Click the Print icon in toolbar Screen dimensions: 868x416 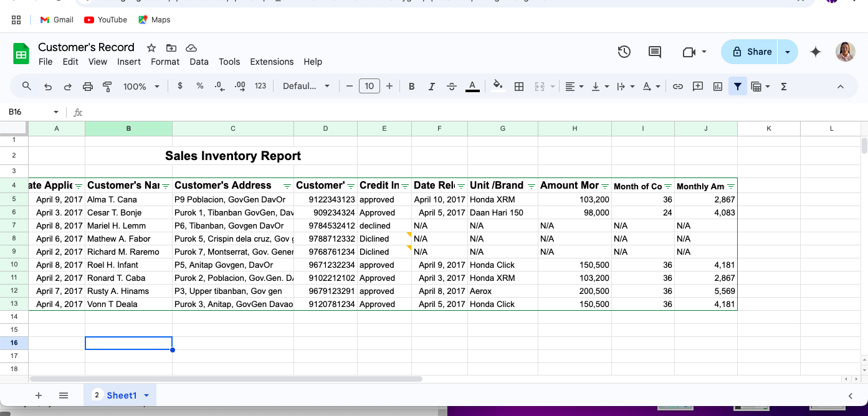88,87
